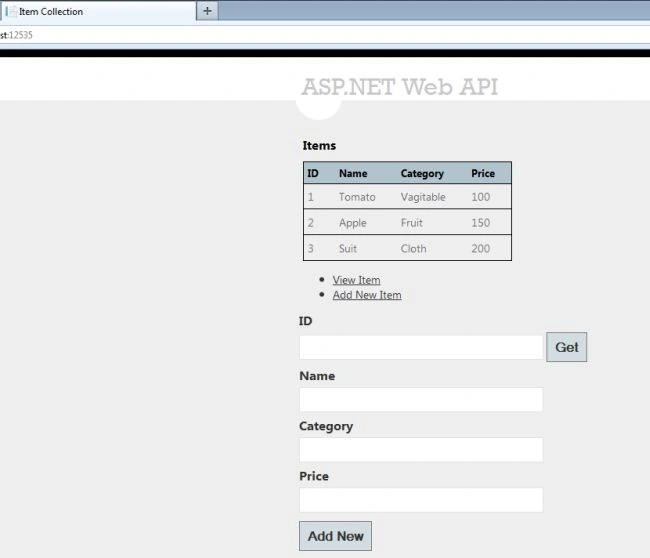Click the Get button

567,347
